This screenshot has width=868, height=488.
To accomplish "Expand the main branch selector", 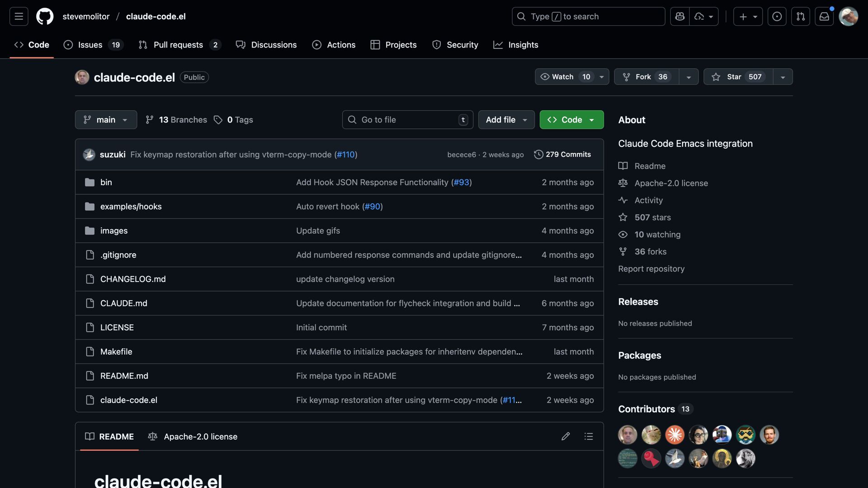I will tap(106, 120).
